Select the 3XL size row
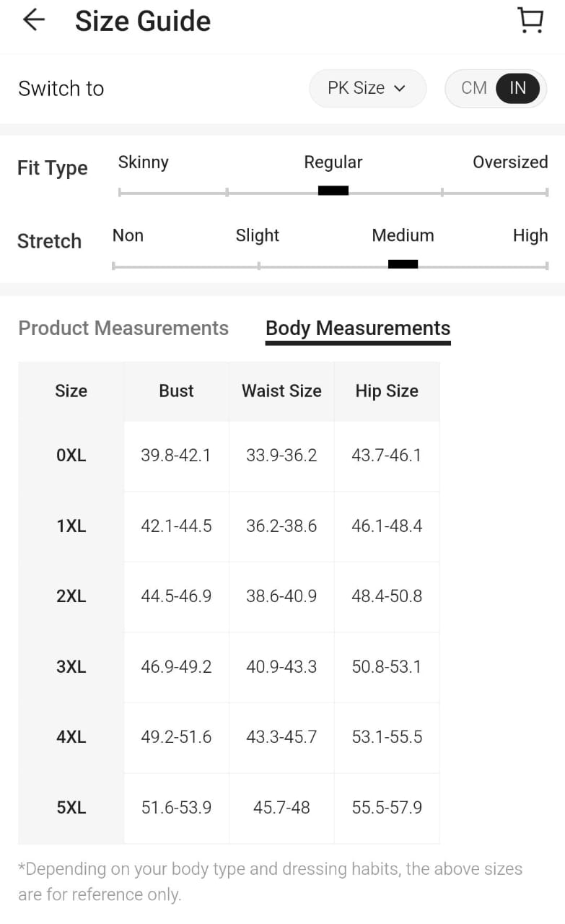Image resolution: width=565 pixels, height=924 pixels. click(x=71, y=666)
